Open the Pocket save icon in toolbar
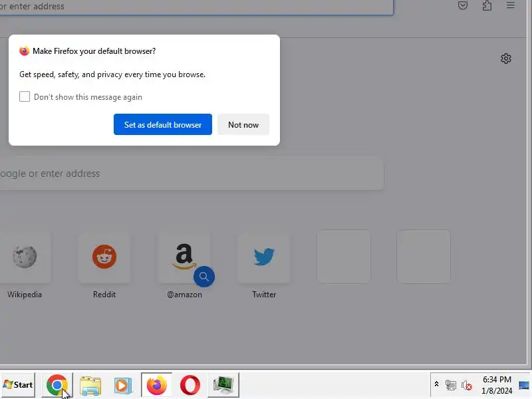The image size is (532, 399). tap(463, 5)
